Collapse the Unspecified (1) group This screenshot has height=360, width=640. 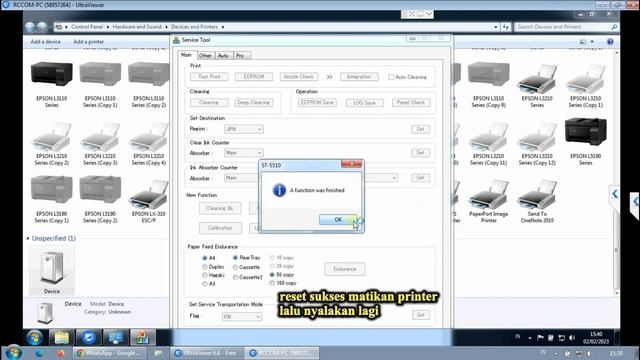(x=28, y=238)
